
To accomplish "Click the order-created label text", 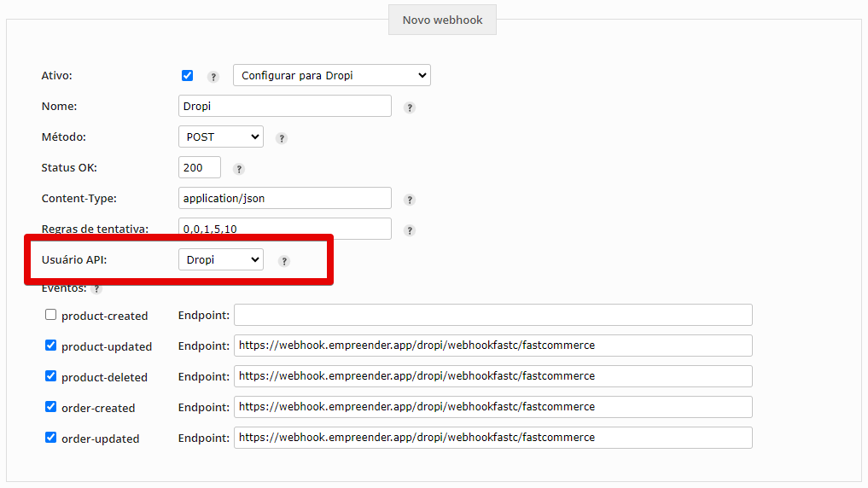I will pyautogui.click(x=98, y=409).
